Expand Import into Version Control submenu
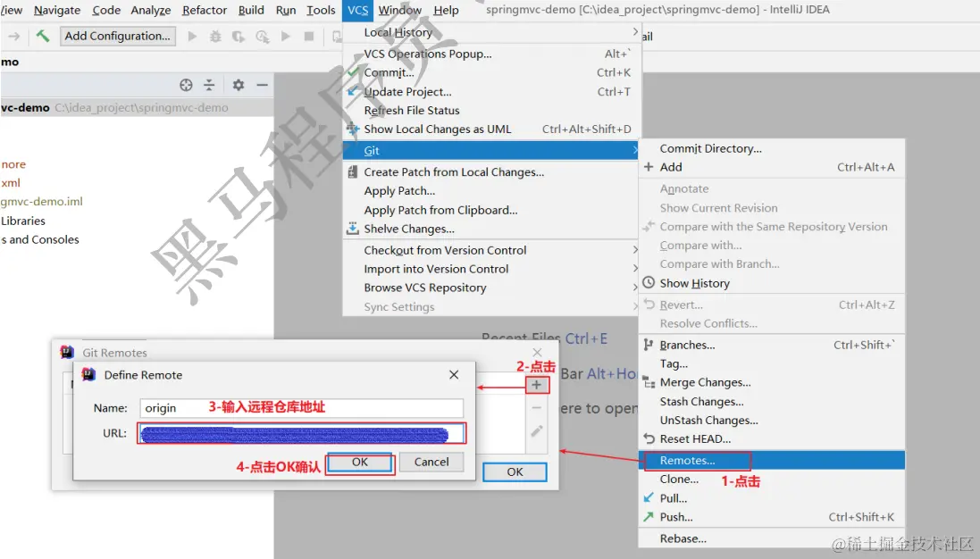980x559 pixels. click(491, 269)
